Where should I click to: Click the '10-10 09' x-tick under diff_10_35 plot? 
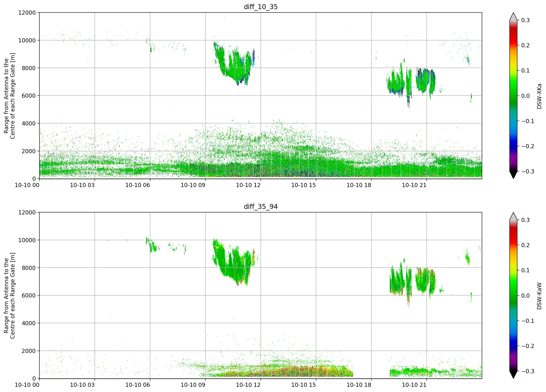coord(193,185)
